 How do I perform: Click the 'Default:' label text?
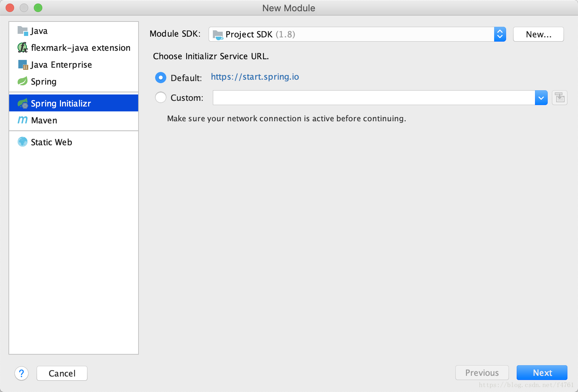tap(186, 78)
